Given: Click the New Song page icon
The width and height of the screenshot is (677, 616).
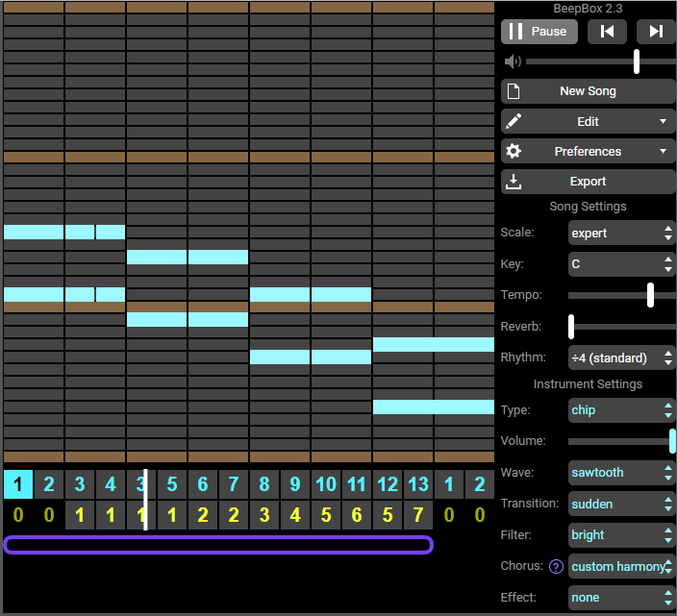Looking at the screenshot, I should [514, 91].
